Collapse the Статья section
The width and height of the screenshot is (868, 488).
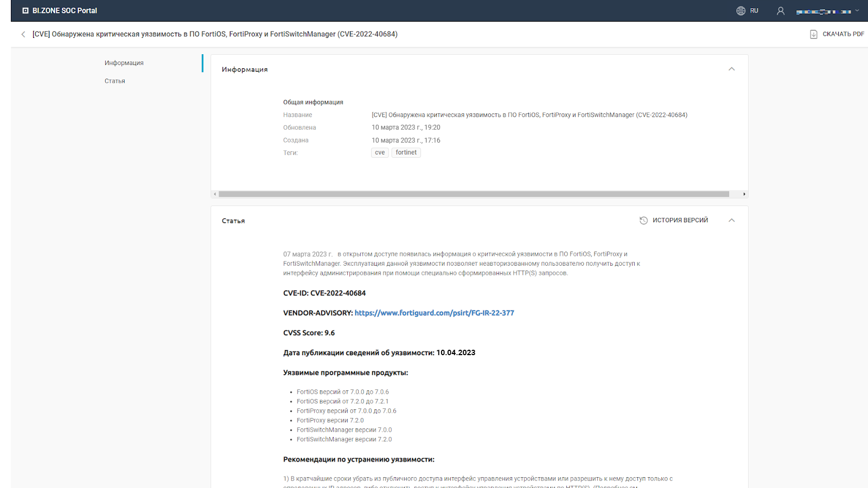coord(732,220)
